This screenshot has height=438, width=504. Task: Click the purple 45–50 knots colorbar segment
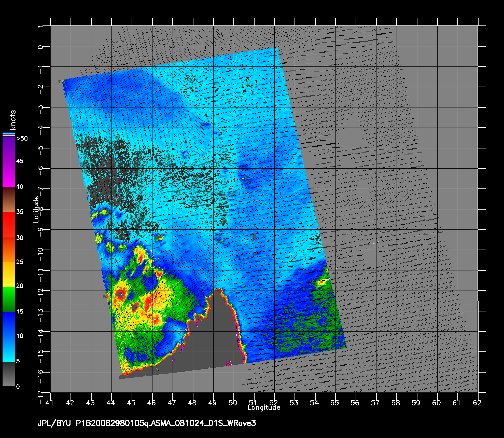click(9, 150)
